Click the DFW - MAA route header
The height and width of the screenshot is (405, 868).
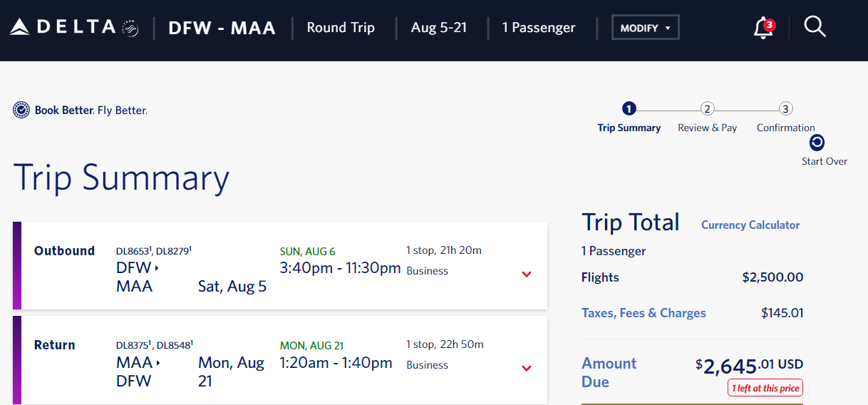[x=222, y=28]
